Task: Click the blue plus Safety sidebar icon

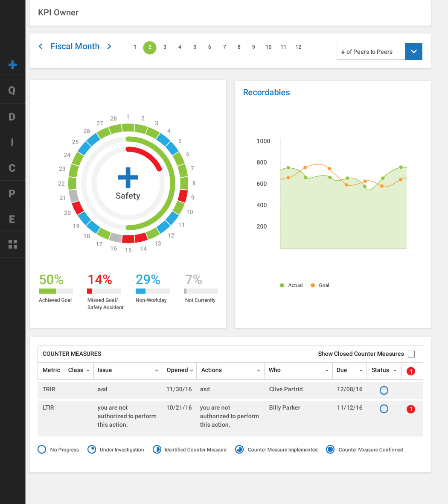Action: [x=12, y=65]
